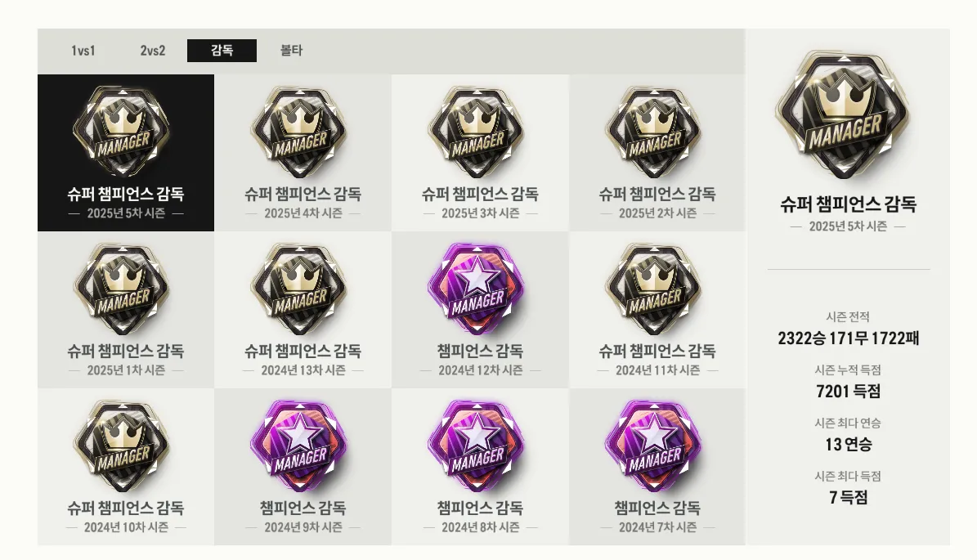This screenshot has width=977, height=560.
Task: Click the 13 연승 win streak stat
Action: (x=848, y=444)
